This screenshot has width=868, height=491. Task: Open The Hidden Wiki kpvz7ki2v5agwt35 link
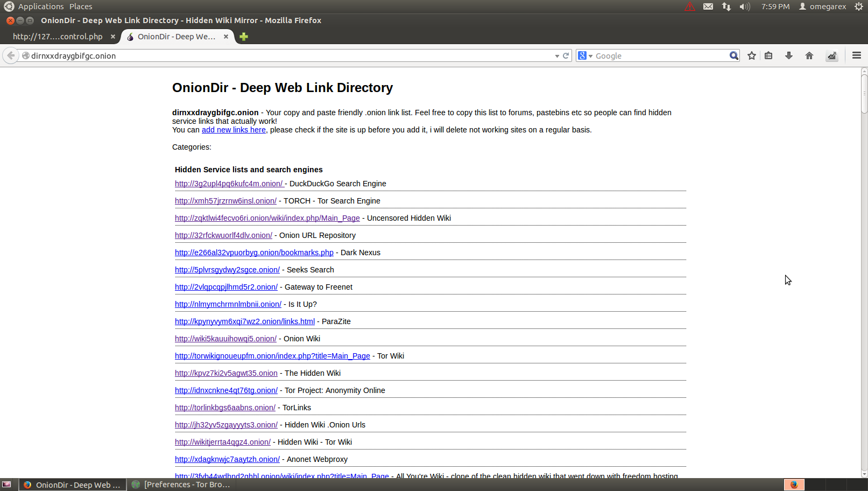tap(226, 373)
